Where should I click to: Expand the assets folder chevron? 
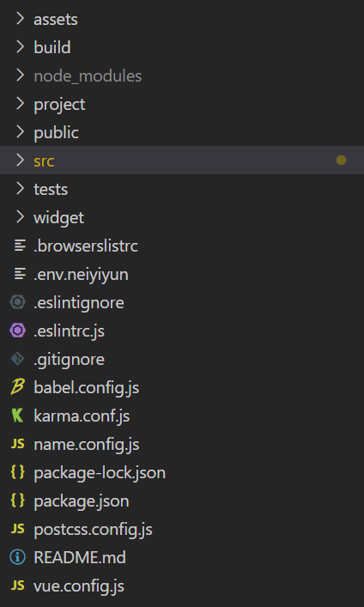point(20,19)
